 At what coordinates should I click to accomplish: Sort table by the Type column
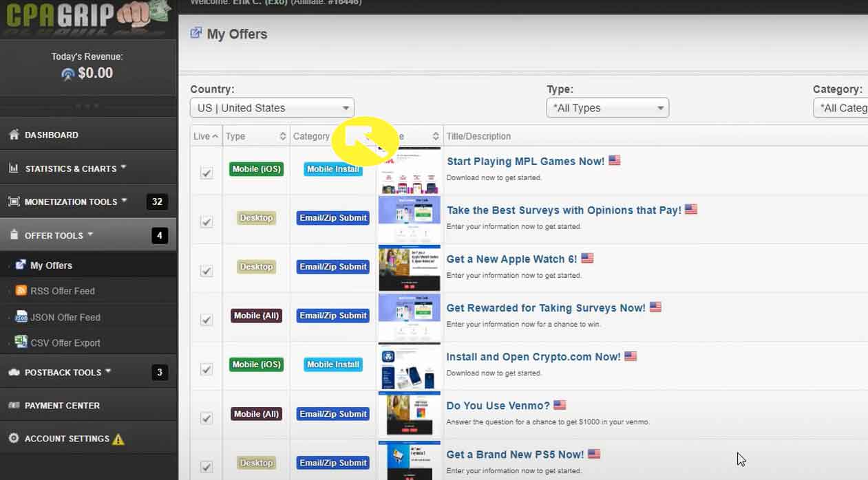click(256, 136)
